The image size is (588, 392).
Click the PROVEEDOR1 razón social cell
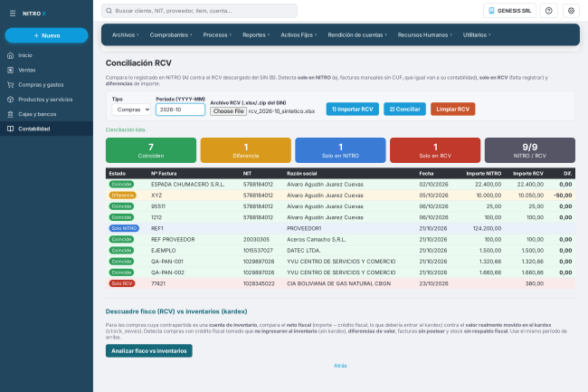coord(304,228)
